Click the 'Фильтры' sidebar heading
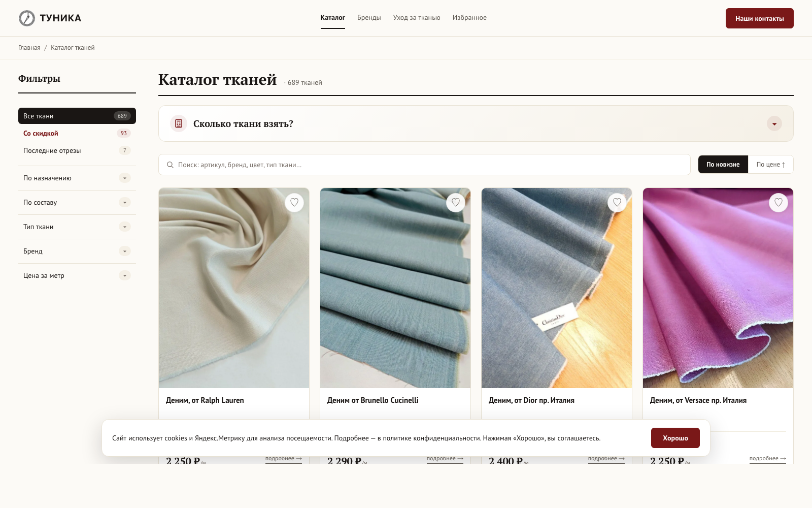This screenshot has width=812, height=508. coord(39,79)
